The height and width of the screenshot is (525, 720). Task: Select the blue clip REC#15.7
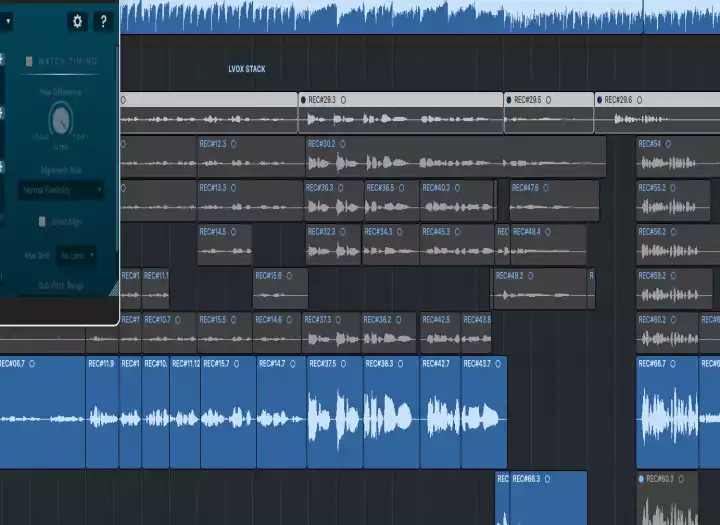(228, 412)
